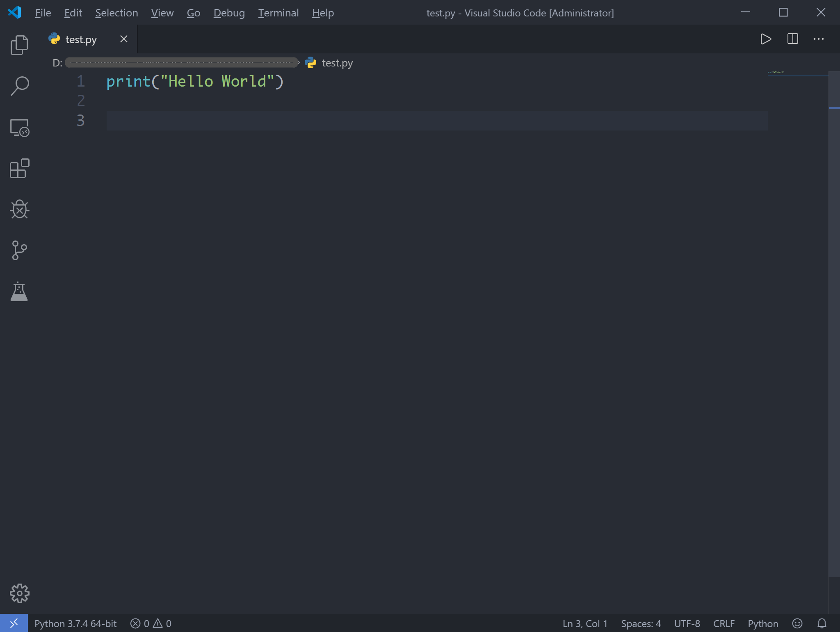Click the print statement on line 1
Screen dimensions: 840x632
click(195, 81)
